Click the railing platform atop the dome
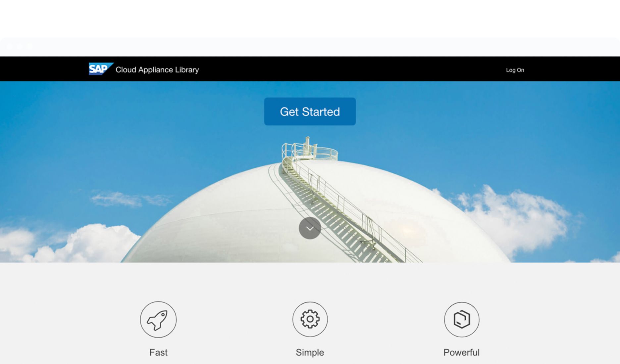Image resolution: width=620 pixels, height=364 pixels. (x=310, y=151)
